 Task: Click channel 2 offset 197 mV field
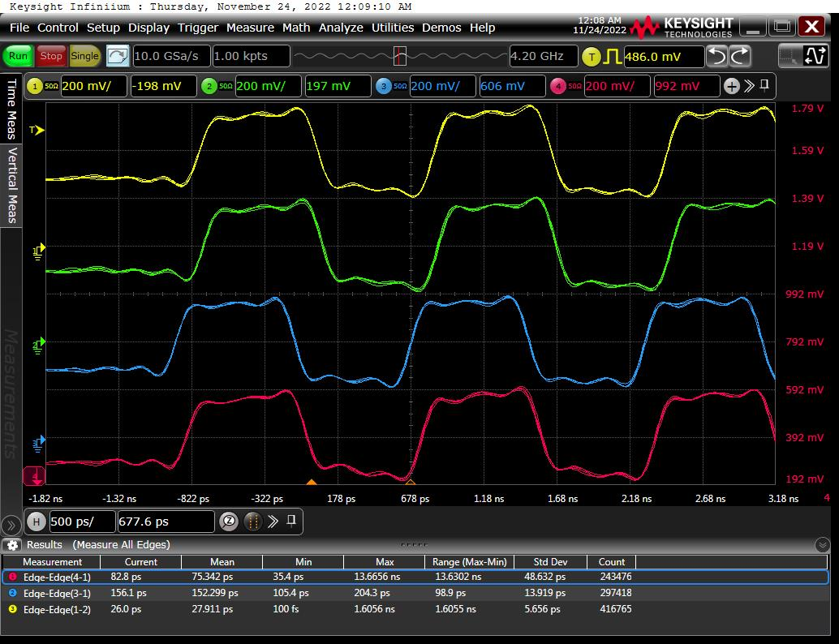338,86
